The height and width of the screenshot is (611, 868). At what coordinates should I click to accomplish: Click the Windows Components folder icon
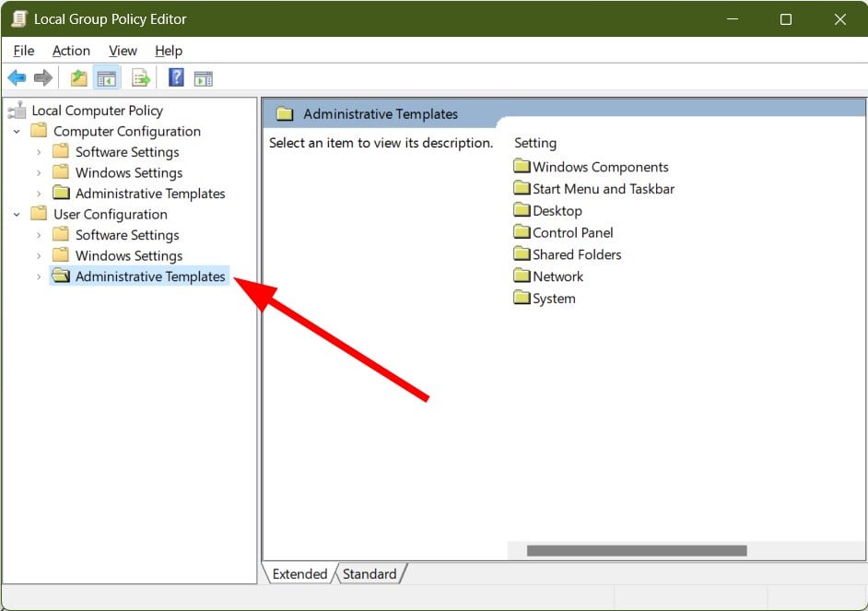(522, 166)
